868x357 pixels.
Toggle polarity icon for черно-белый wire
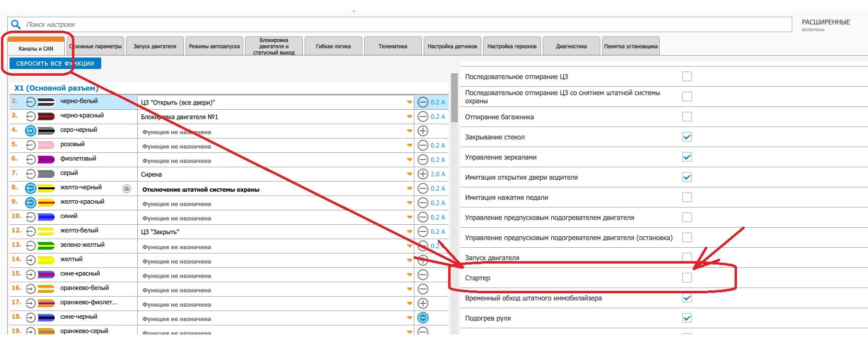click(31, 102)
